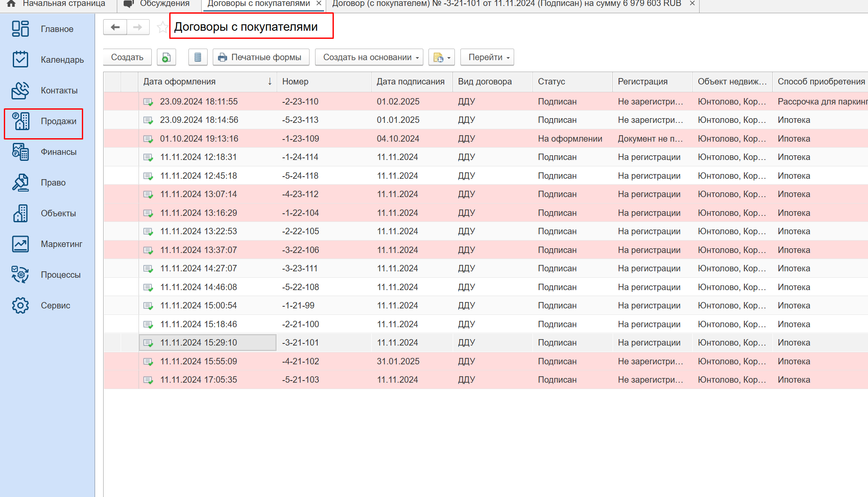Open the Финансы section icon
This screenshot has height=497, width=868.
coord(20,152)
